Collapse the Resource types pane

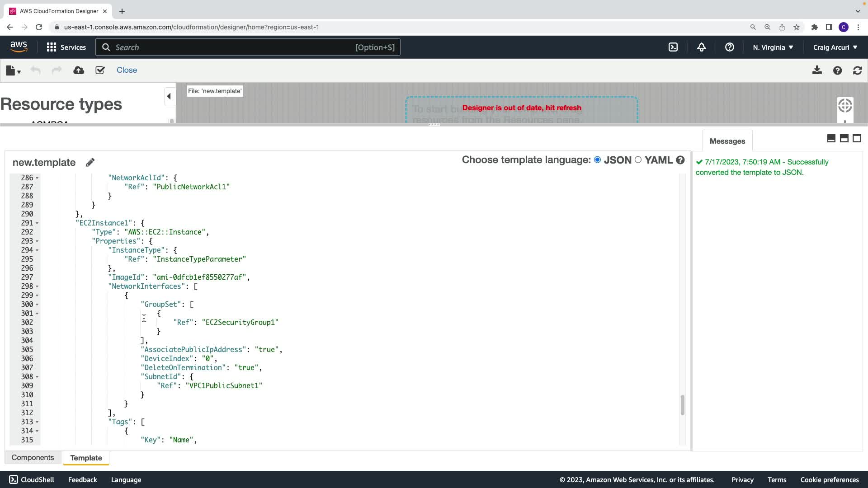click(169, 96)
